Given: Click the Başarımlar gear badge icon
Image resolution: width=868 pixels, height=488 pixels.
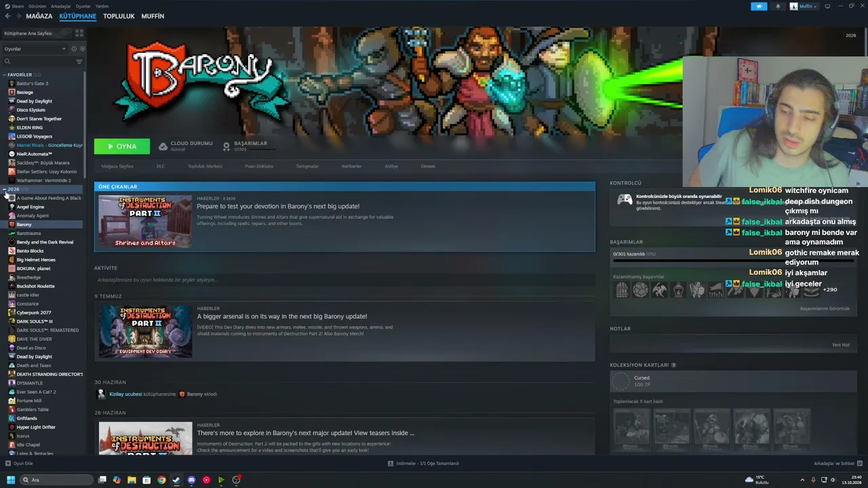Looking at the screenshot, I should [x=226, y=146].
